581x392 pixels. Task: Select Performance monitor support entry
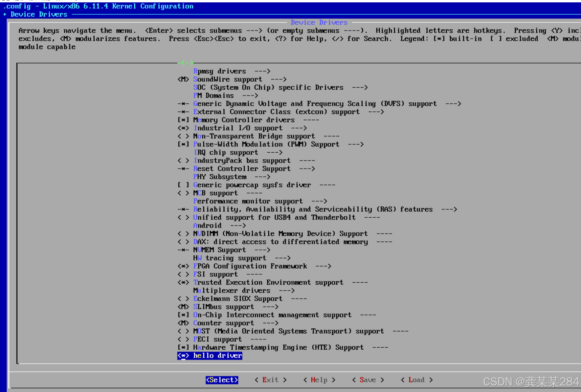coord(248,201)
